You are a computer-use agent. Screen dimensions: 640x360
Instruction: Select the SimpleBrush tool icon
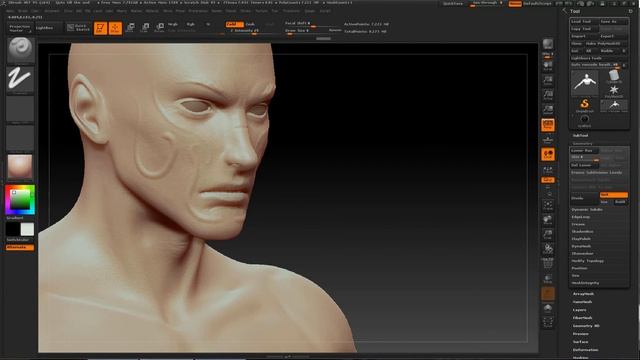point(584,105)
